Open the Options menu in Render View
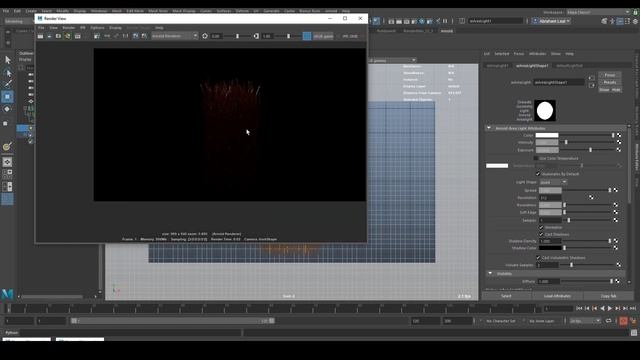 click(x=97, y=28)
